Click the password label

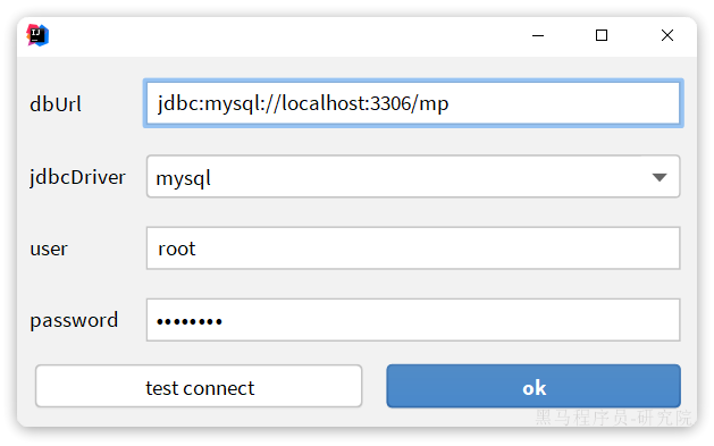(74, 320)
